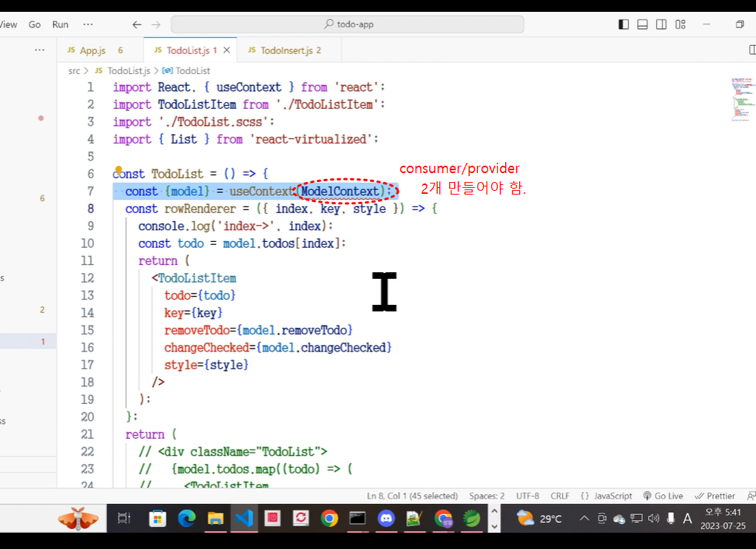Switch to Visual Studio Code taskbar icon
This screenshot has width=756, height=549.
pyautogui.click(x=244, y=519)
